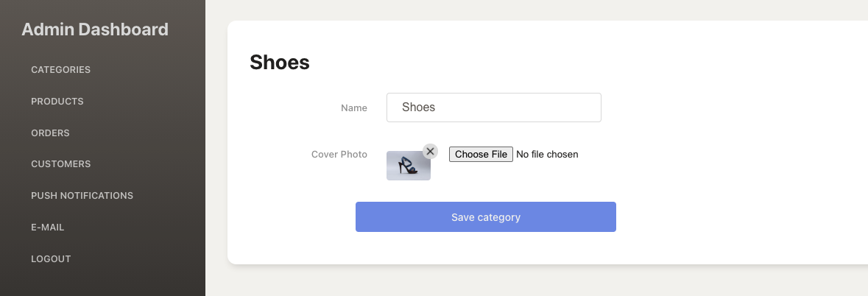Image resolution: width=868 pixels, height=296 pixels.
Task: Click the gray page background below card
Action: [515, 282]
